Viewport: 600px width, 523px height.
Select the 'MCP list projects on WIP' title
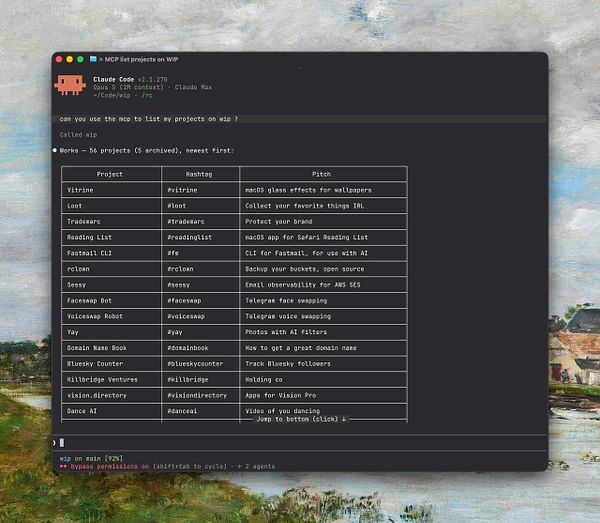tap(142, 59)
